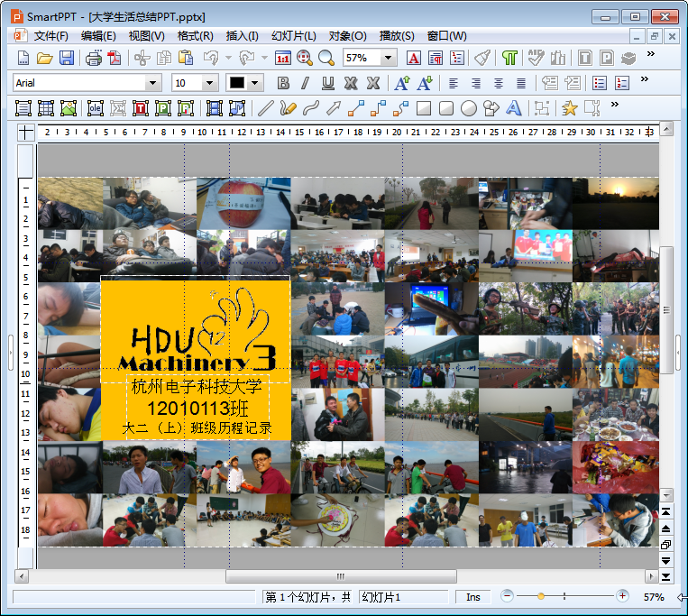Open the black font color swatch
This screenshot has height=616, width=688.
pos(237,83)
